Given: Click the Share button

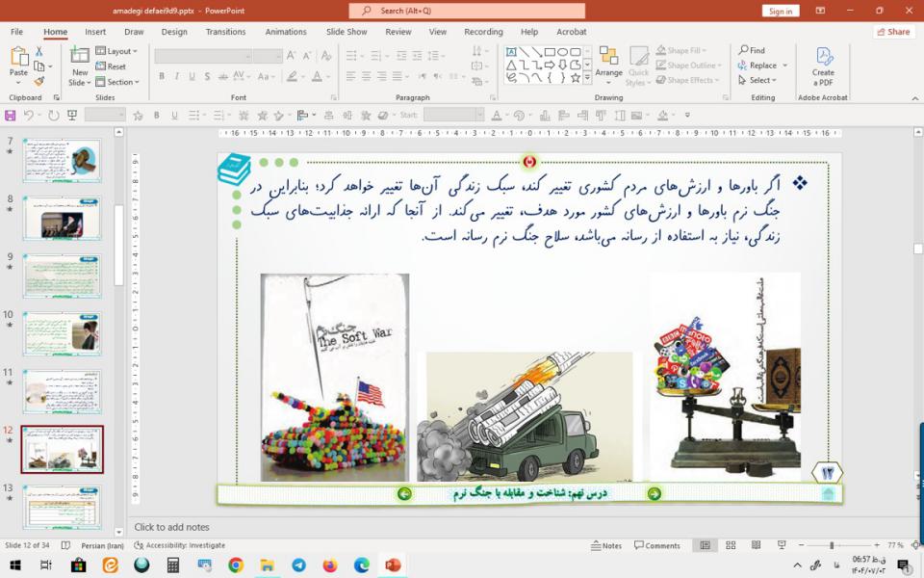Looking at the screenshot, I should [894, 32].
